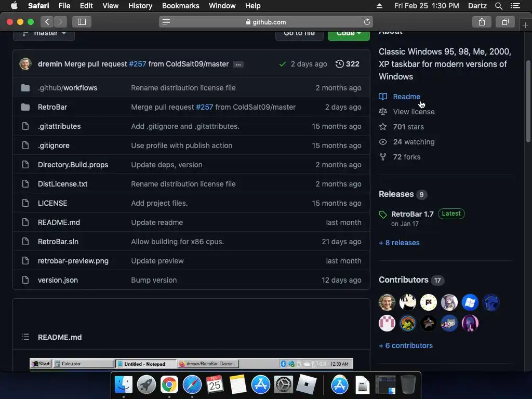Show the + 6 contributors link
The width and height of the screenshot is (532, 399).
405,345
